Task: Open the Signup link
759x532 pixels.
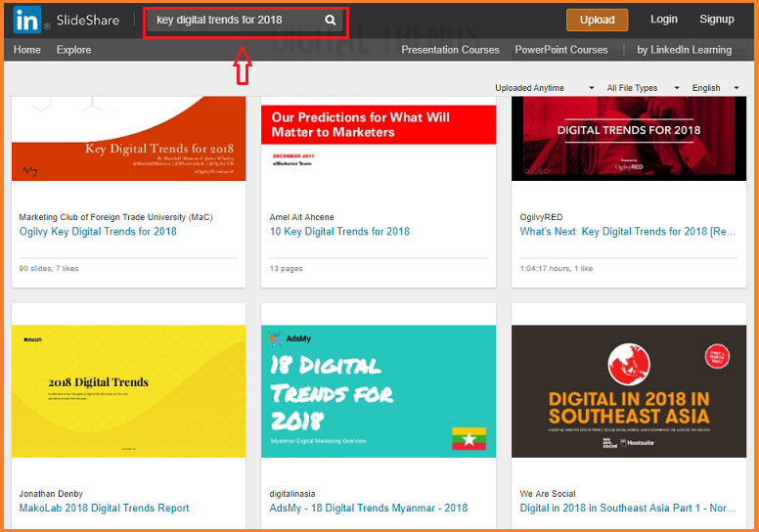Action: coord(716,20)
